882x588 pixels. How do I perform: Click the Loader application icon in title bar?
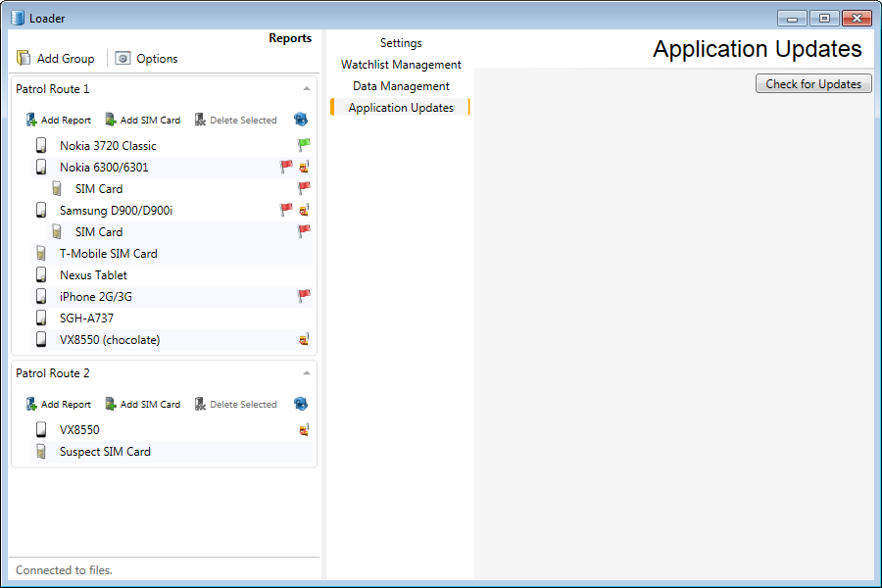(18, 18)
